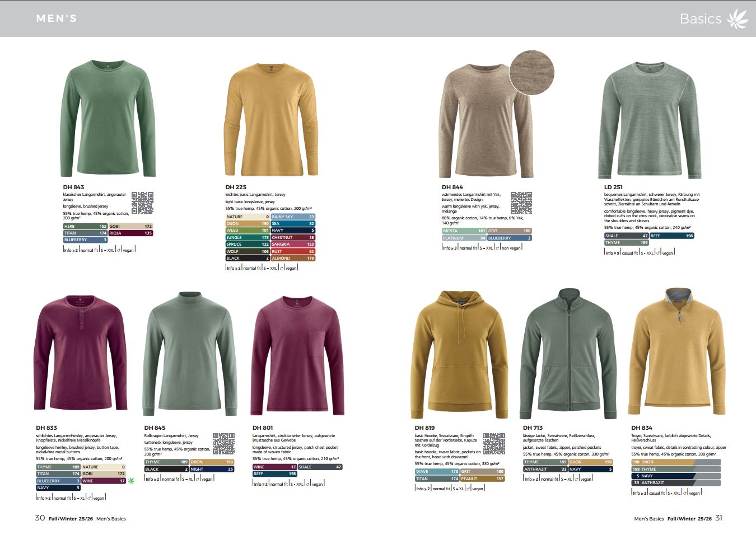The image size is (756, 535).
Task: Click the LD 251 product title
Action: [x=613, y=187]
